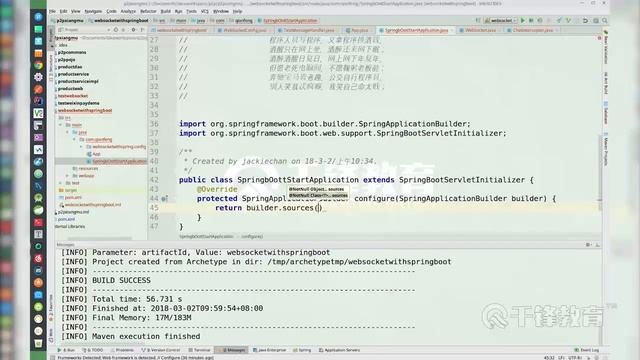Click UTF-8 encoding in status bar
Viewport: 640px width, 360px height.
[x=575, y=358]
